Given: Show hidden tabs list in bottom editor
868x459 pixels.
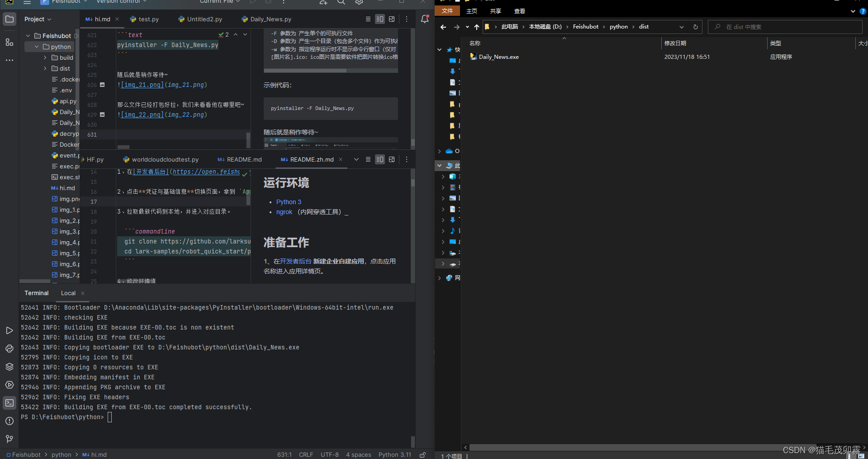Looking at the screenshot, I should tap(356, 159).
